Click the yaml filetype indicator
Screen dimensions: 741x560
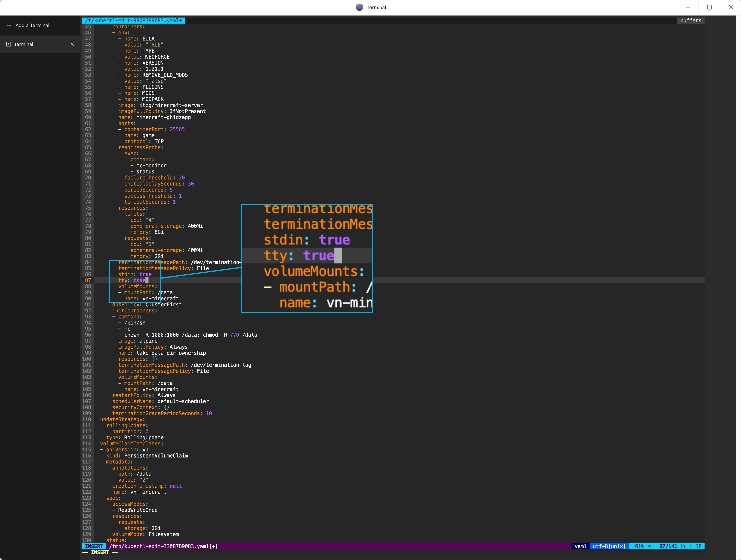[x=580, y=546]
